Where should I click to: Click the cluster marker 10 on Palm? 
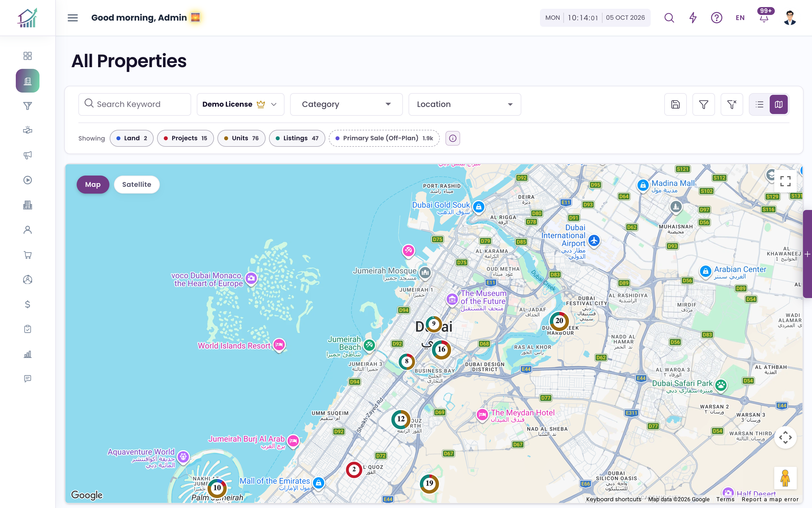tap(217, 488)
